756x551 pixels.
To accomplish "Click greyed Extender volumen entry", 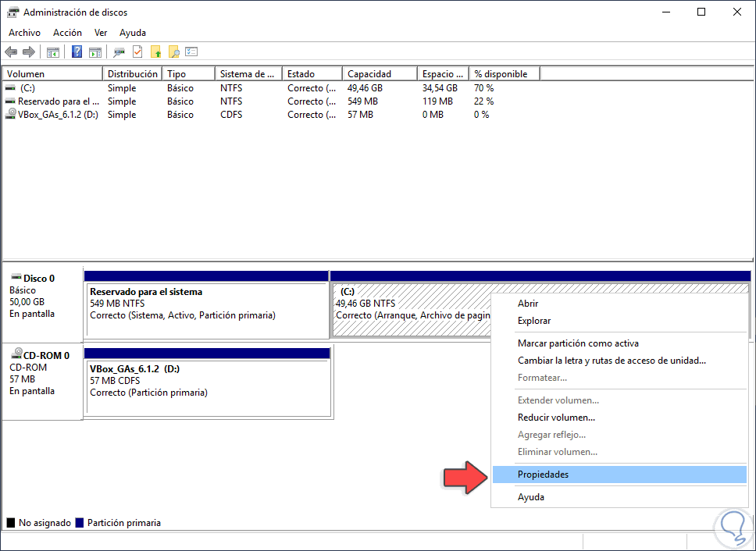I will coord(619,400).
